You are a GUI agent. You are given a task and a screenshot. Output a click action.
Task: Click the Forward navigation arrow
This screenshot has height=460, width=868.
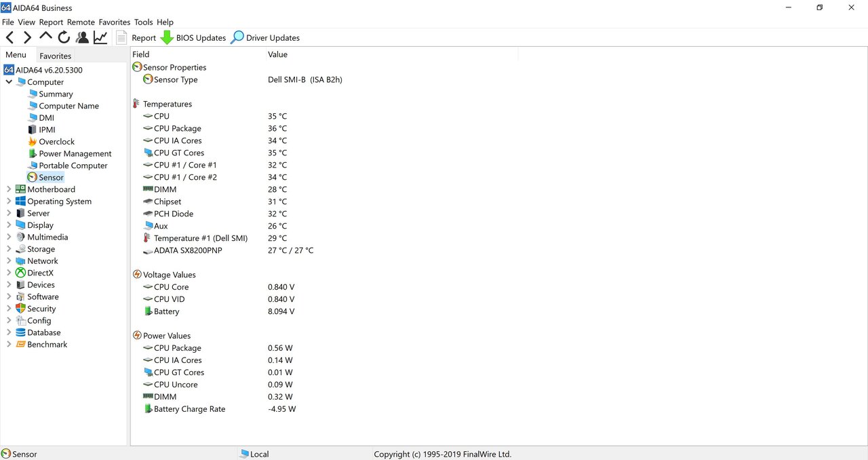tap(27, 38)
